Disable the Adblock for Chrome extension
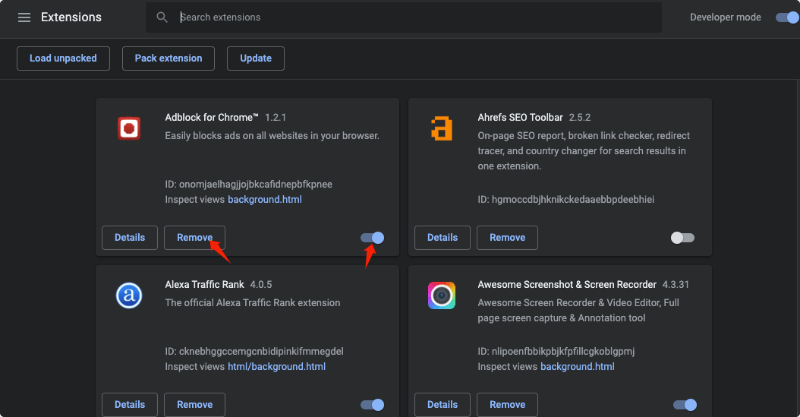The image size is (800, 417). (x=372, y=238)
